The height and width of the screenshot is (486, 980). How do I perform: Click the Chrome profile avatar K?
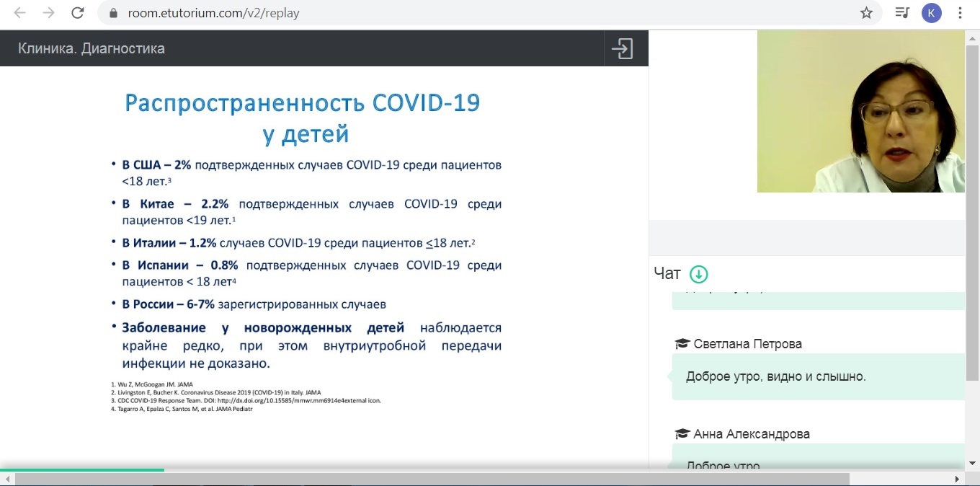[x=932, y=13]
